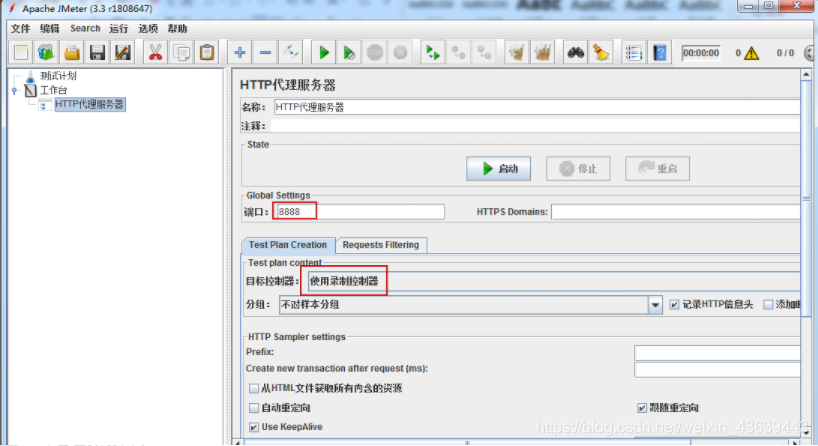Open the 分组 dropdown arrow
818x446 pixels.
[655, 305]
